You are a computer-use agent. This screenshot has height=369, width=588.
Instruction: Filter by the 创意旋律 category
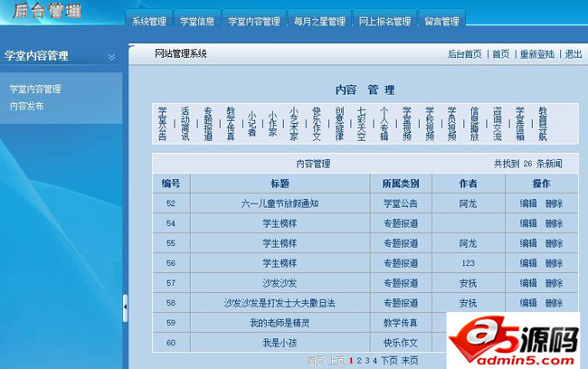point(339,124)
